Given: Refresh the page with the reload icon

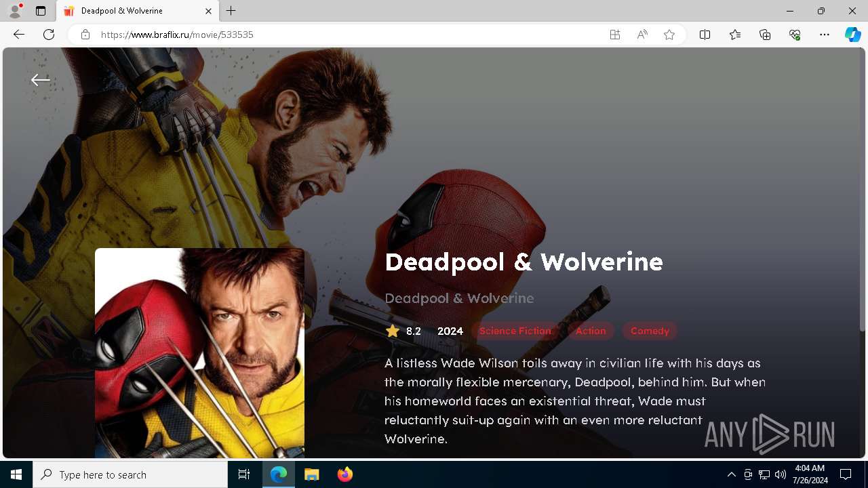Looking at the screenshot, I should coord(49,35).
